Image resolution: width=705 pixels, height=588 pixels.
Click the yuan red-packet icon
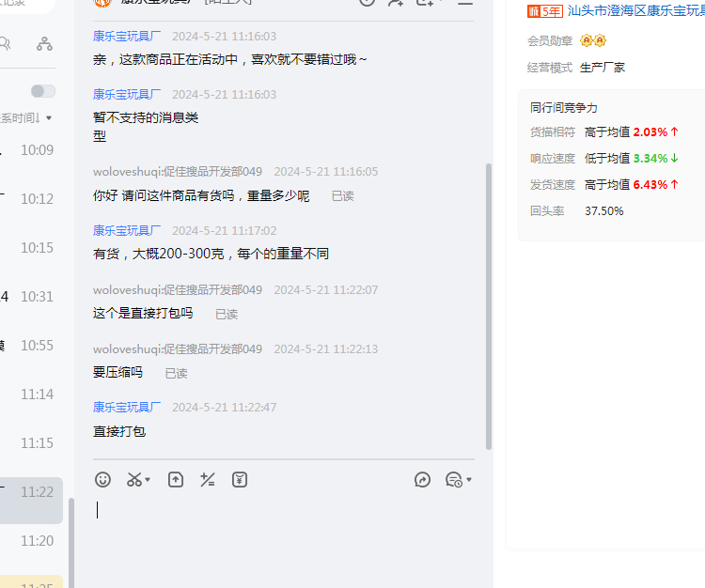coord(239,480)
